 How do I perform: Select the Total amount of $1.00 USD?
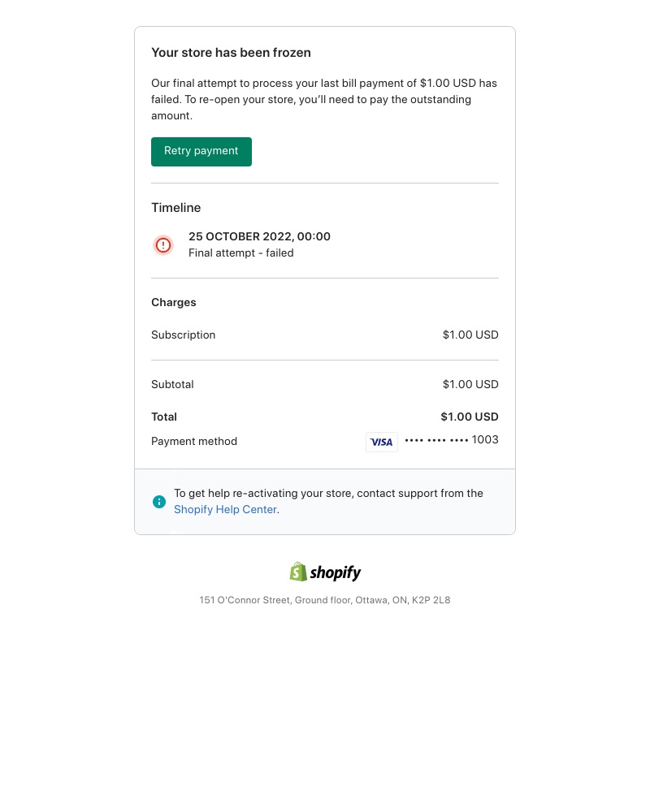click(x=470, y=417)
